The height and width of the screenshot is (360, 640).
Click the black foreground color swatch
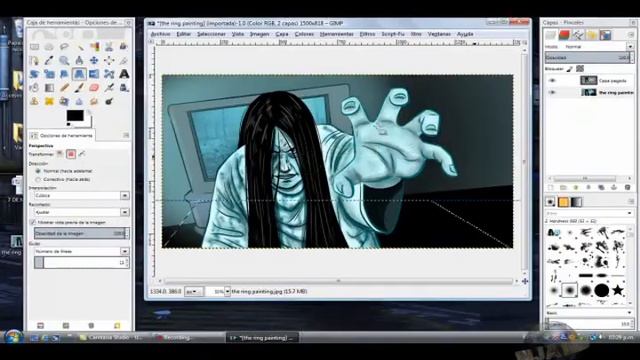tap(75, 116)
